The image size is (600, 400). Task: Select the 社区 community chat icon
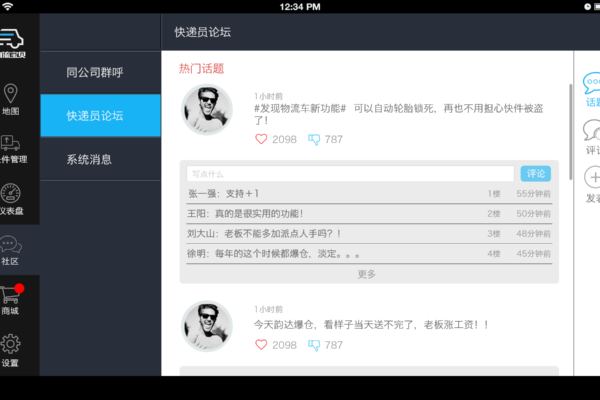(11, 245)
